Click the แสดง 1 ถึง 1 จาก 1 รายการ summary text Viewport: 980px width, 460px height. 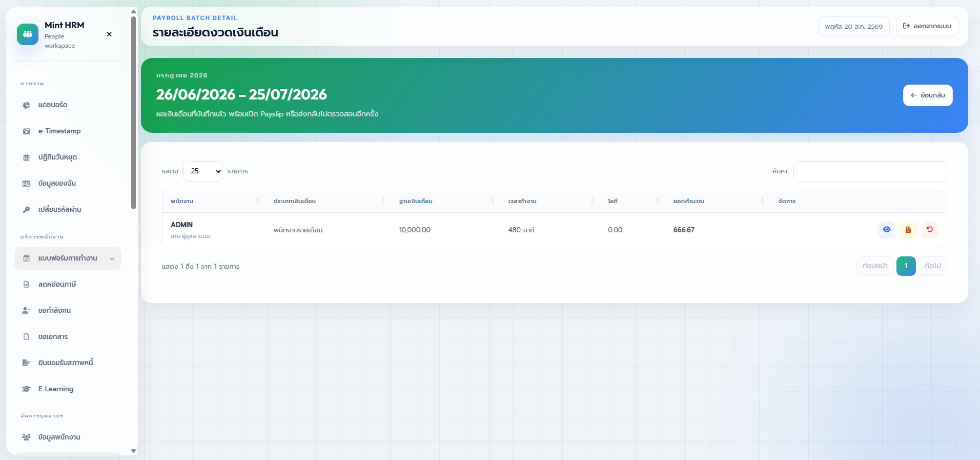(201, 267)
